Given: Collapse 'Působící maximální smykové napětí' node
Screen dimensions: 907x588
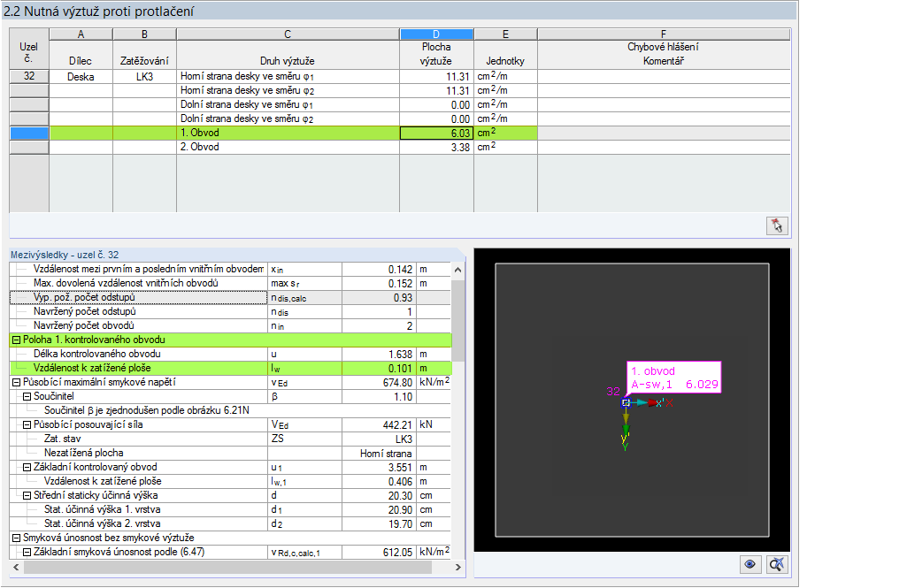Looking at the screenshot, I should (x=16, y=382).
